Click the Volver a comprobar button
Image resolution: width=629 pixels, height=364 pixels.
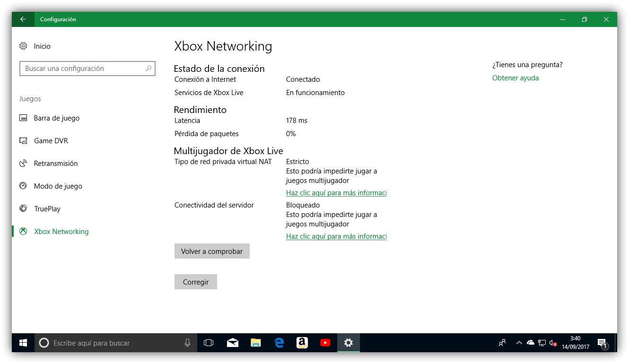click(212, 251)
